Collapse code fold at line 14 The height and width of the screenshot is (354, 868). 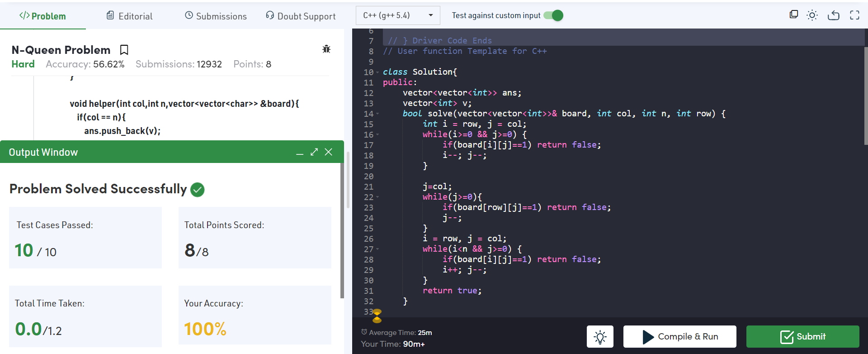click(x=377, y=114)
